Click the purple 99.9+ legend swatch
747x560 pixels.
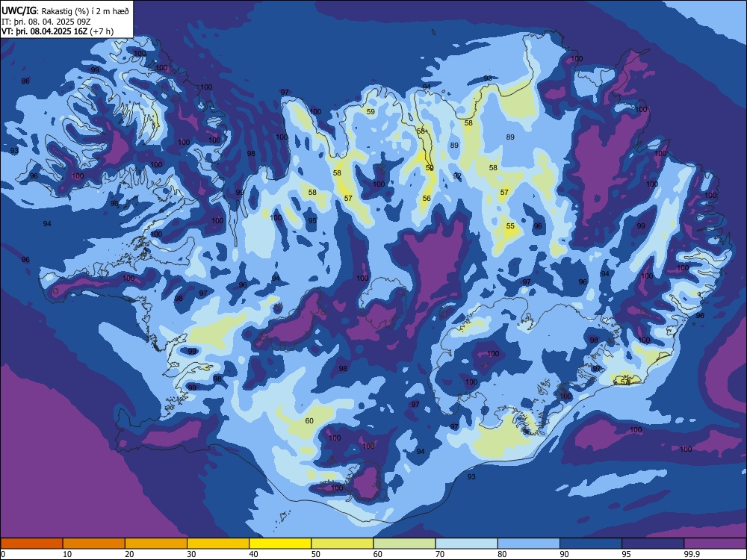point(715,544)
